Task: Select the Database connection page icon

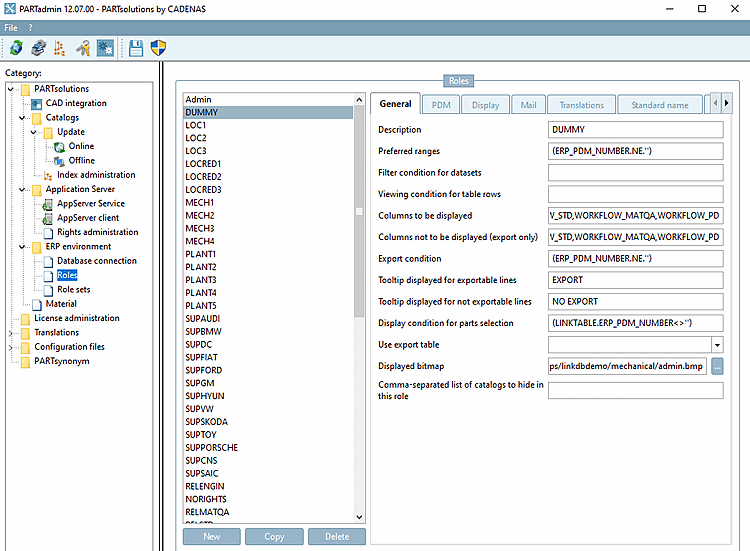Action: coord(48,262)
